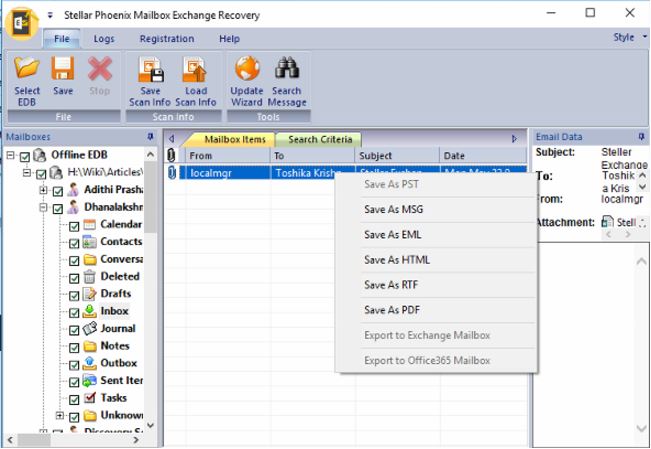Click the Load Scan Info icon
Image resolution: width=651 pixels, height=449 pixels.
(195, 69)
